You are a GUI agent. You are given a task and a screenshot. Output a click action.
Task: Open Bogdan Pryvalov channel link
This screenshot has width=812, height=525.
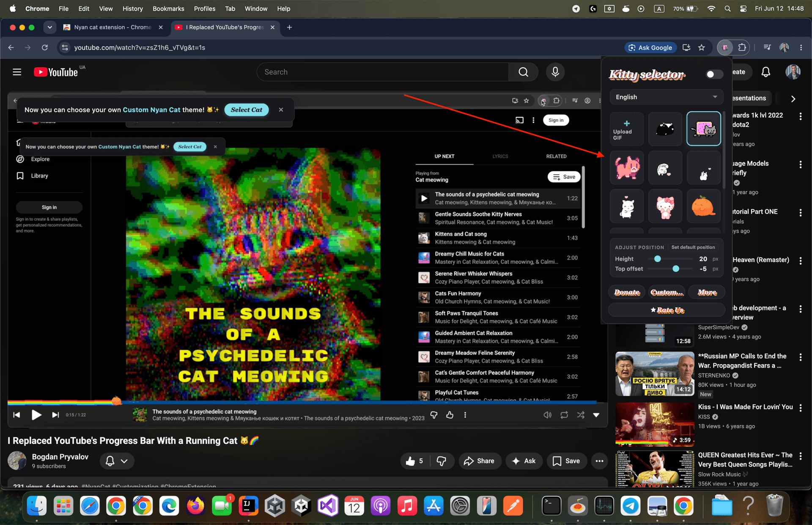[60, 457]
